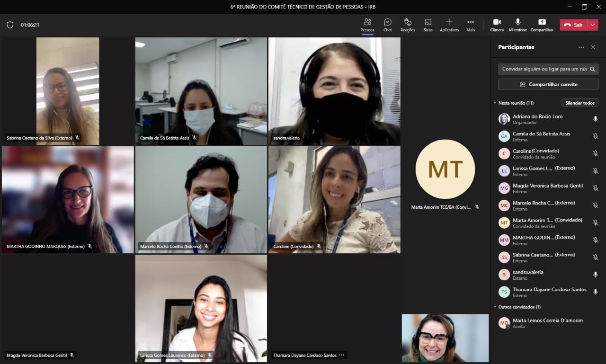606x364 pixels.
Task: Click the search icon in invite field
Action: coord(592,69)
